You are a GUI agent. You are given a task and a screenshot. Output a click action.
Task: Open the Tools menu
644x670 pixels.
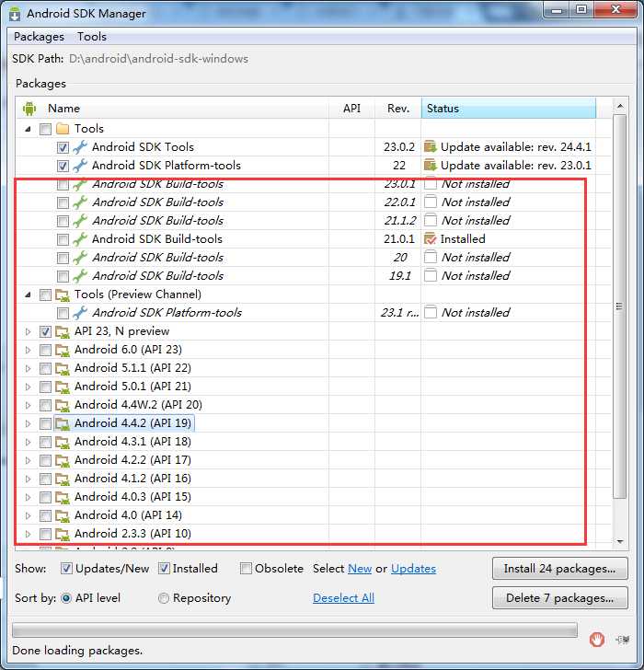(92, 37)
